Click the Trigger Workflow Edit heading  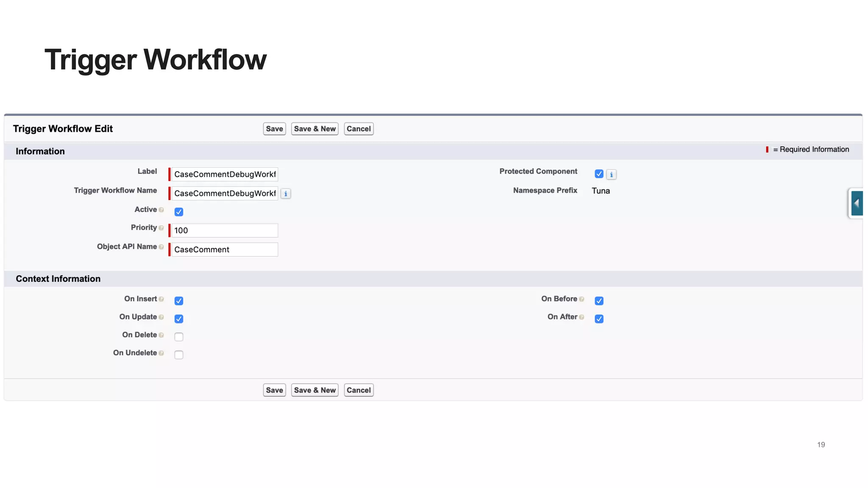point(63,129)
